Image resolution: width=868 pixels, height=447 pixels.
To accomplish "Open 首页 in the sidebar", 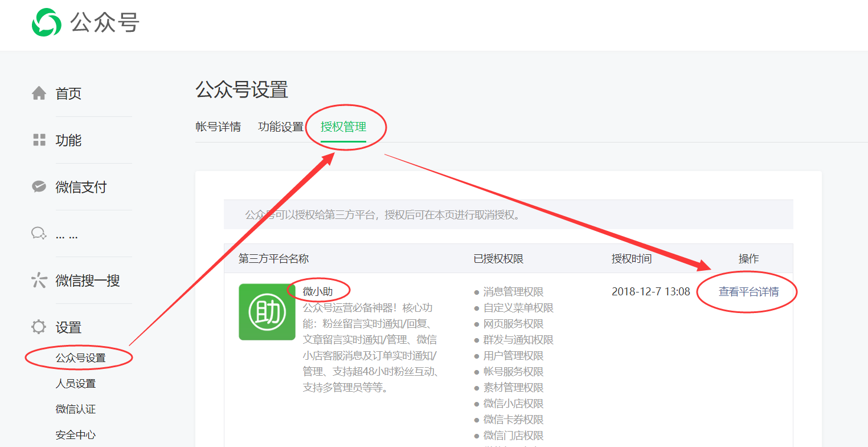I will coord(68,93).
